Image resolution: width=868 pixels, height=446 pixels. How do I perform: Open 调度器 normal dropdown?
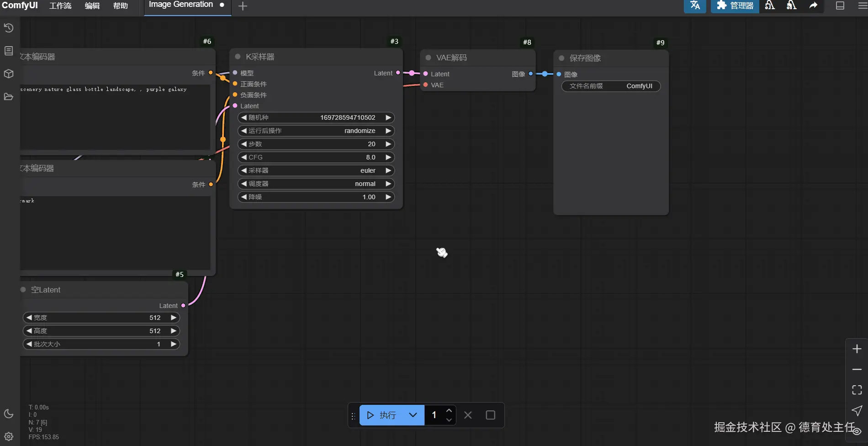(x=316, y=184)
